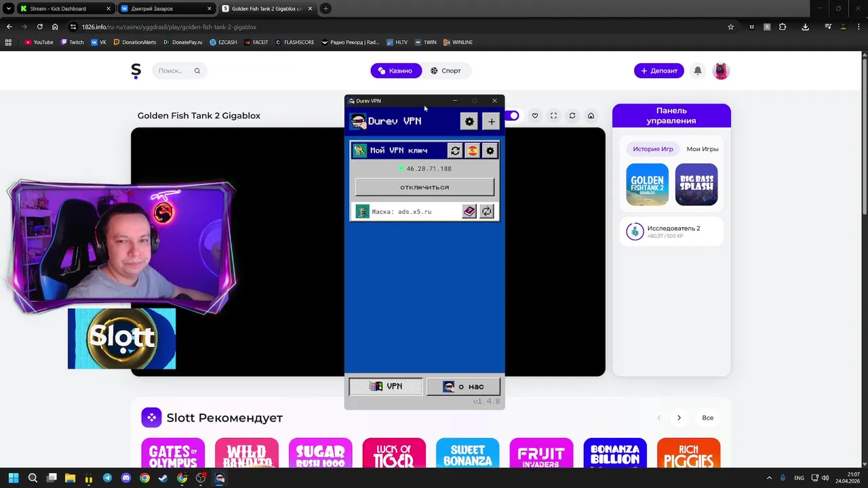This screenshot has height=488, width=868.
Task: Click the Маска: ads.x5.ru text
Action: pos(401,211)
